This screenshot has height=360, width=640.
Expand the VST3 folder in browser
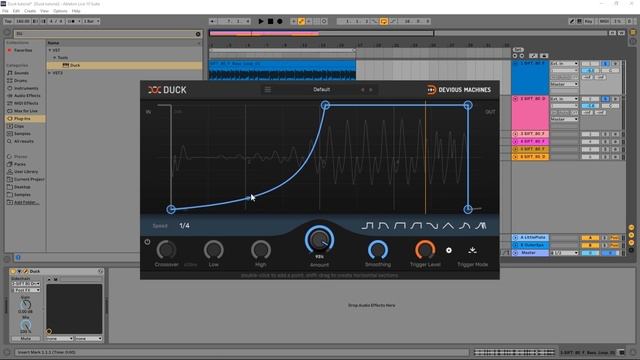[50, 73]
